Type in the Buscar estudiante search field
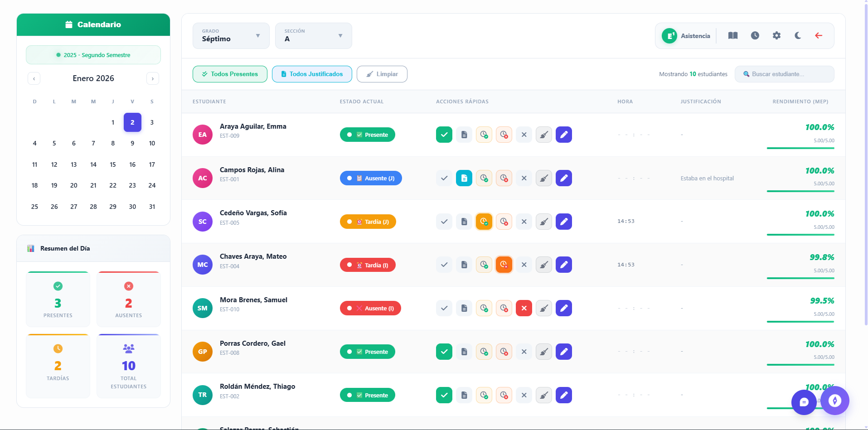This screenshot has width=868, height=430. coord(789,74)
